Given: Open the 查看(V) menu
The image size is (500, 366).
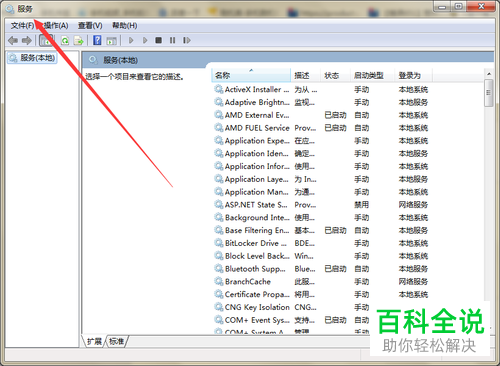Looking at the screenshot, I should 90,25.
